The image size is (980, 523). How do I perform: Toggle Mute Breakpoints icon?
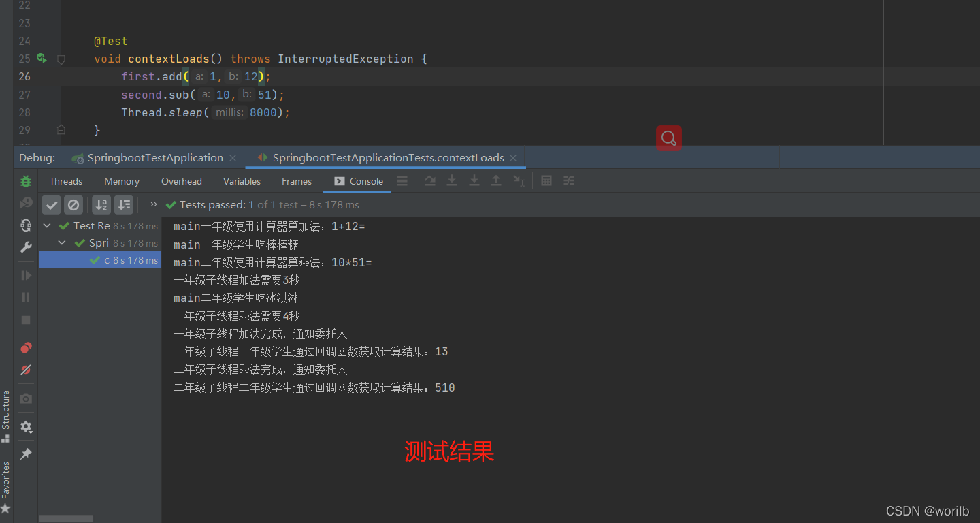[x=26, y=370]
